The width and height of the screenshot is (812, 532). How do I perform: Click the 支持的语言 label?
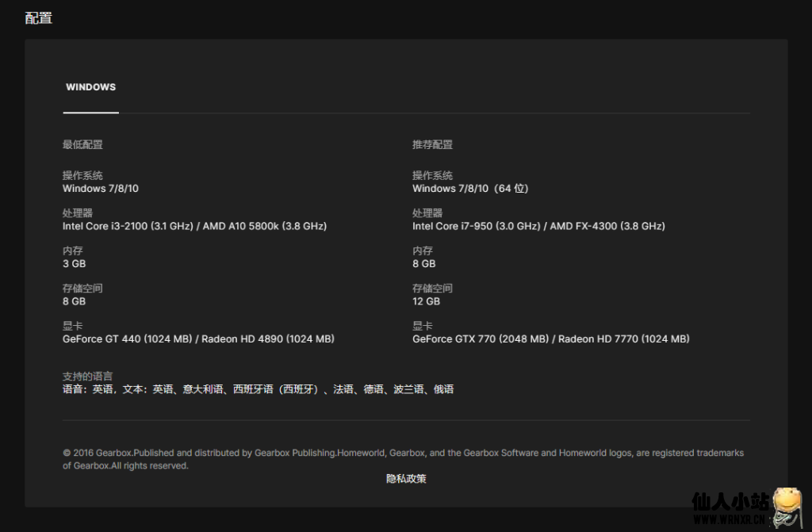pyautogui.click(x=87, y=377)
